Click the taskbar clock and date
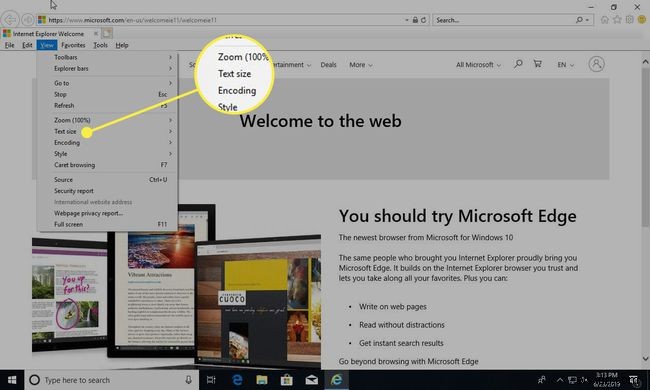The width and height of the screenshot is (650, 390). point(606,380)
